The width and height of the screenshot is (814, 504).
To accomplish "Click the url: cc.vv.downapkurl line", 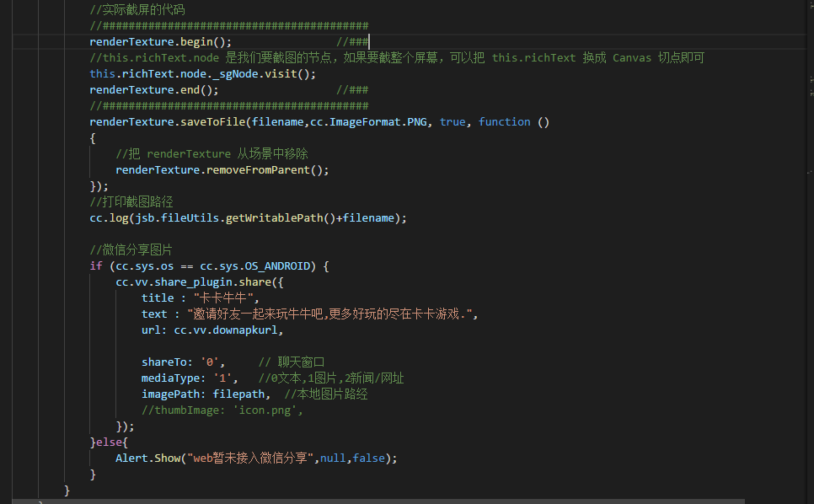I will pos(212,330).
